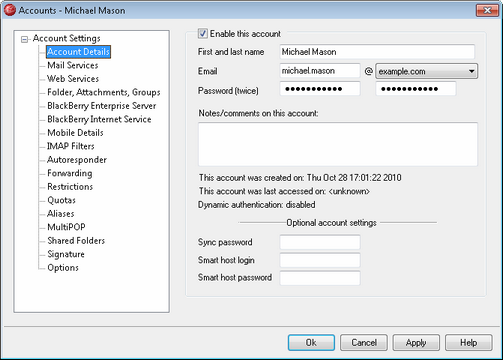Click the MDaemon app icon in title bar
This screenshot has height=360, width=503.
[x=10, y=10]
